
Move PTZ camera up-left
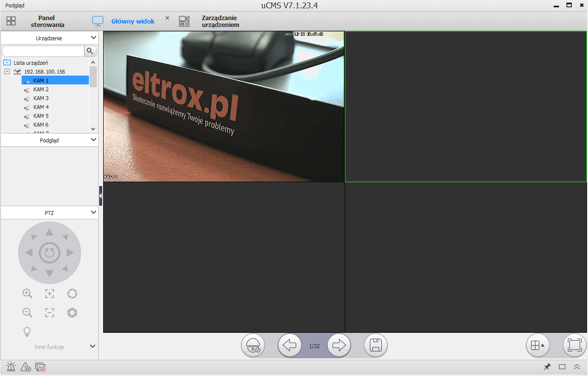34,237
